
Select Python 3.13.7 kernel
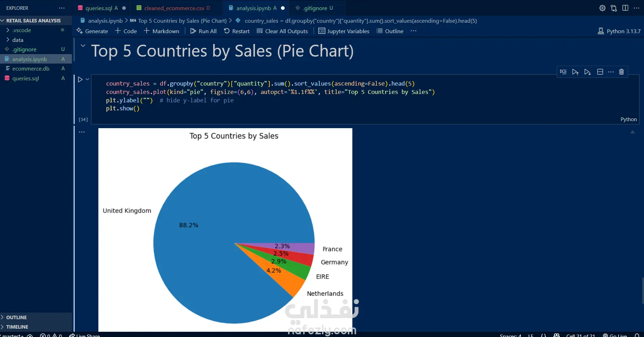(619, 31)
